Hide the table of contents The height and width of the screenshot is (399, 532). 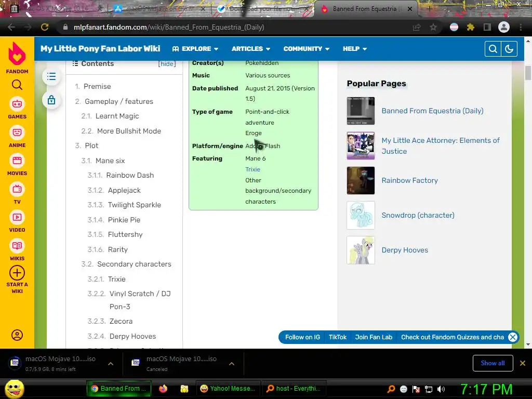tap(167, 64)
